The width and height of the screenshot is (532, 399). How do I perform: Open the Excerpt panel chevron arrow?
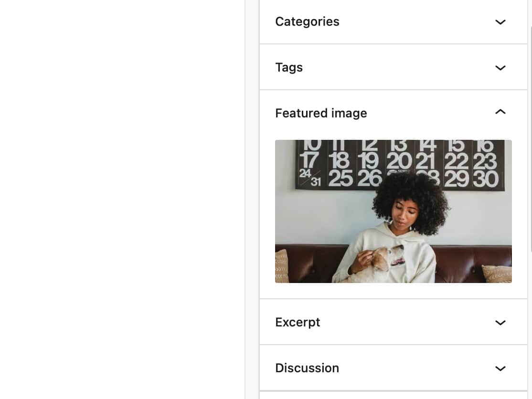click(500, 323)
